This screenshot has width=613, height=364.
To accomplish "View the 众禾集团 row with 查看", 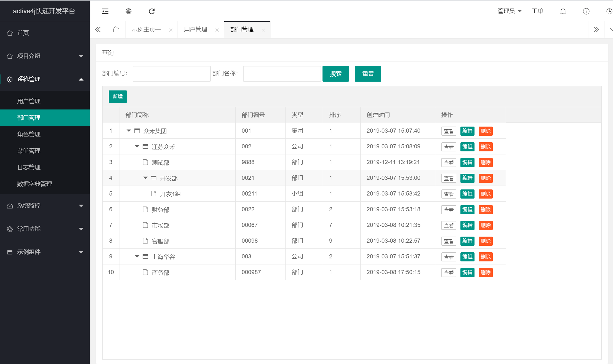I will point(449,131).
